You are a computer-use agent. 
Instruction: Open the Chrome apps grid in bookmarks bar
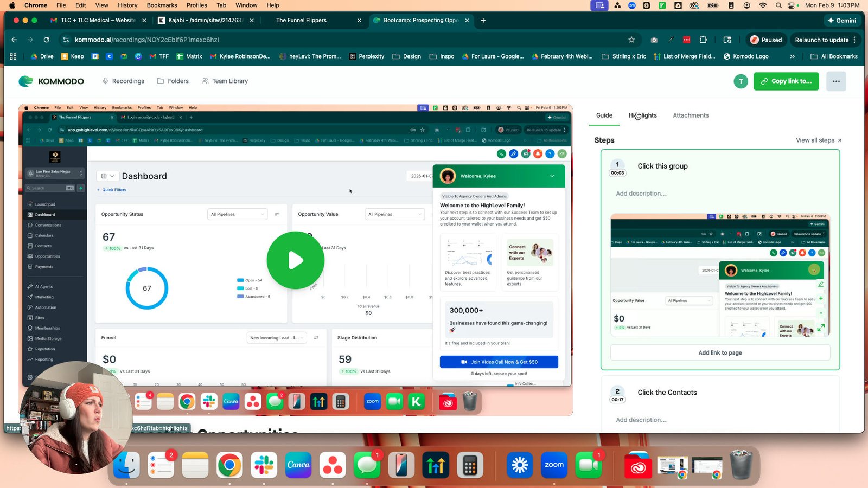pos(13,56)
